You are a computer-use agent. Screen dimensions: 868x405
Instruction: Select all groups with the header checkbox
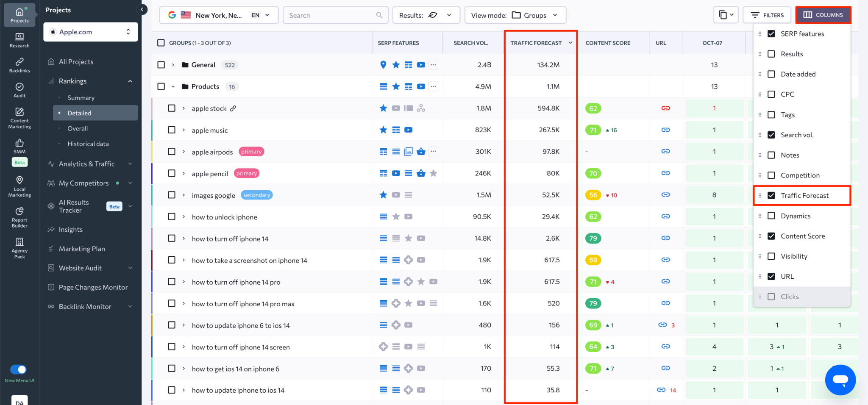pyautogui.click(x=161, y=43)
